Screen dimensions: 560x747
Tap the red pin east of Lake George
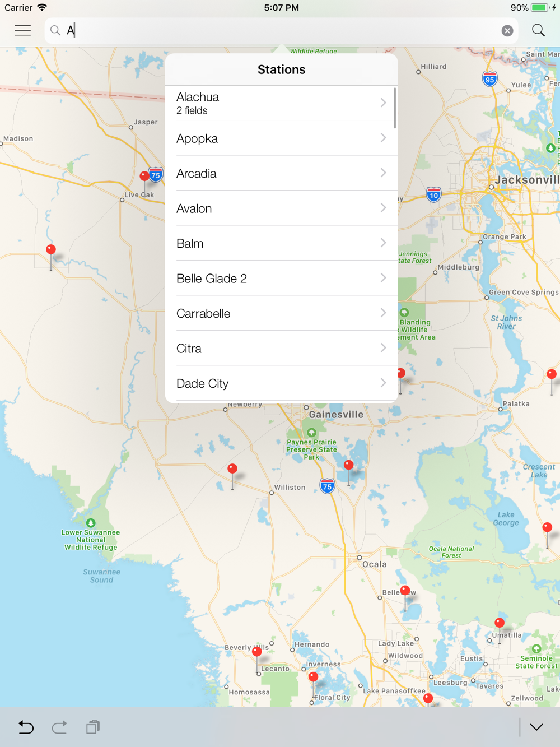[x=548, y=528]
